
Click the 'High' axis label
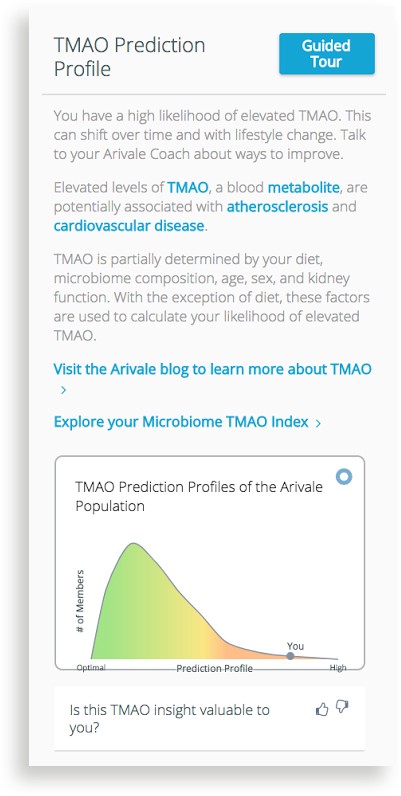pos(338,668)
